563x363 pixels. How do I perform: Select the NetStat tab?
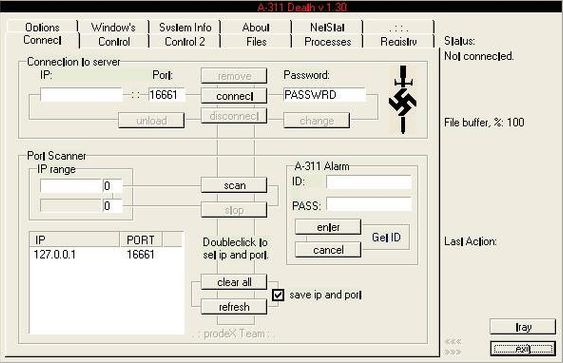click(x=327, y=27)
